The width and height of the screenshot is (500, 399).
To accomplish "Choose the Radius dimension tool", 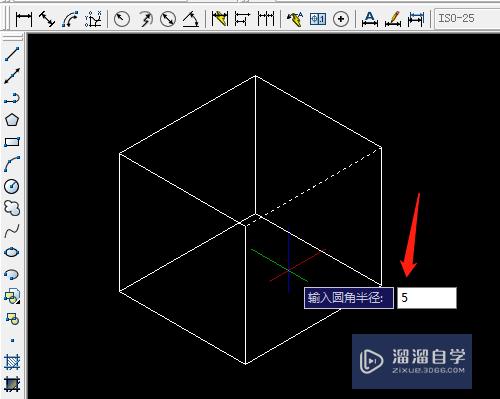I will click(122, 19).
